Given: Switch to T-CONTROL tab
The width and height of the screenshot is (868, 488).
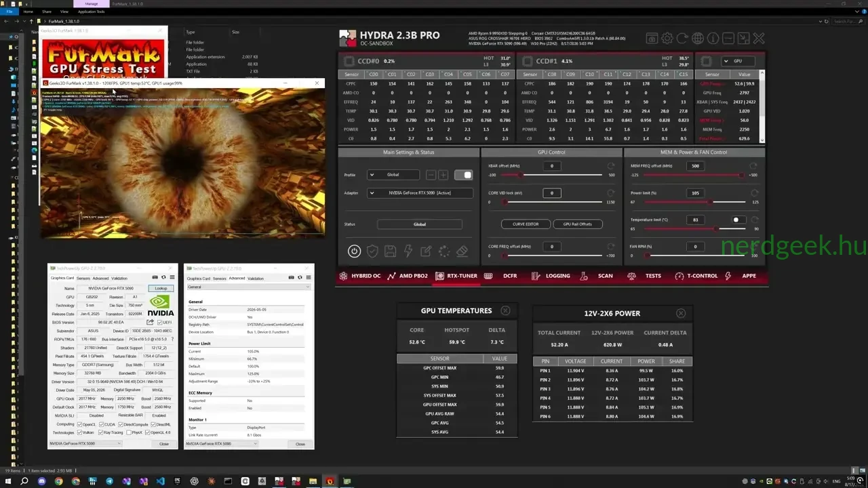Looking at the screenshot, I should 696,276.
